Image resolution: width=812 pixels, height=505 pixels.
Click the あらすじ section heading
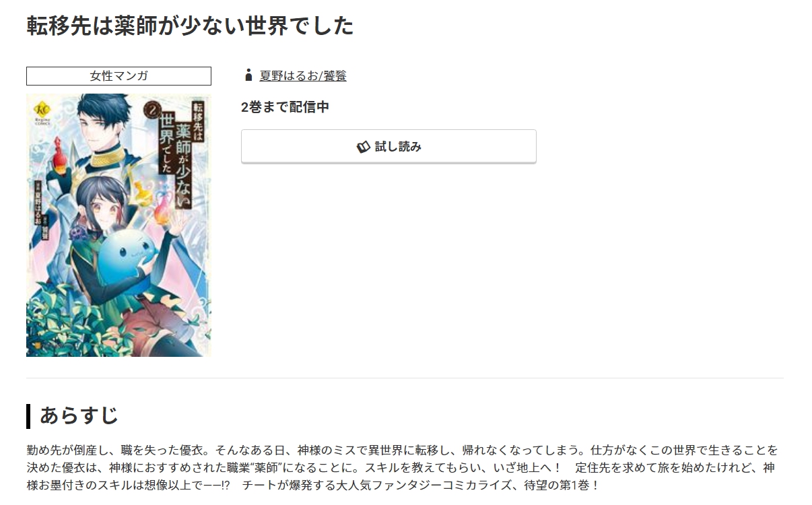[x=79, y=415]
